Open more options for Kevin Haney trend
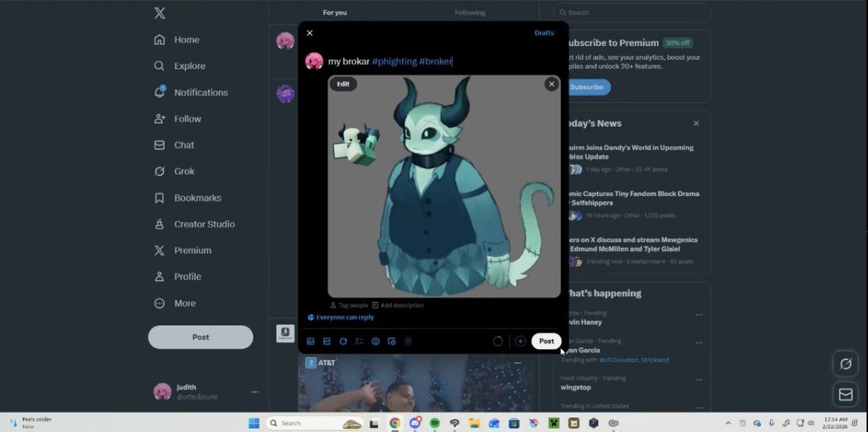The image size is (868, 432). tap(699, 315)
